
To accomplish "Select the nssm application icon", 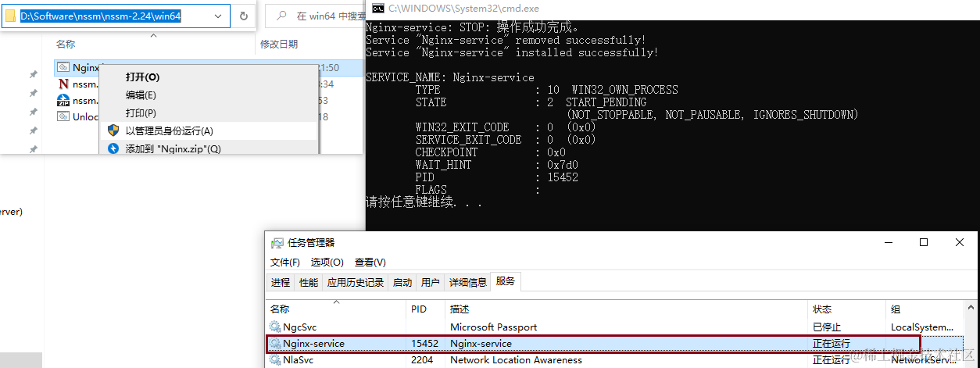I will point(63,84).
